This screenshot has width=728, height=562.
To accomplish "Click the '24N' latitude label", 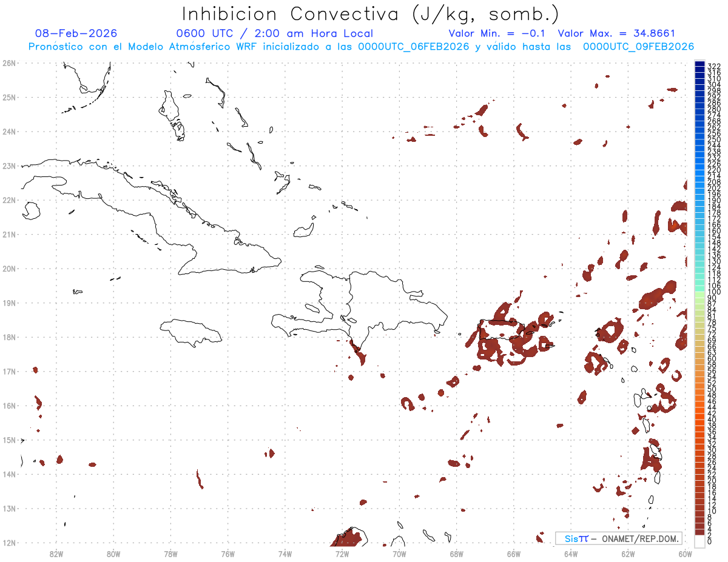I will (9, 131).
